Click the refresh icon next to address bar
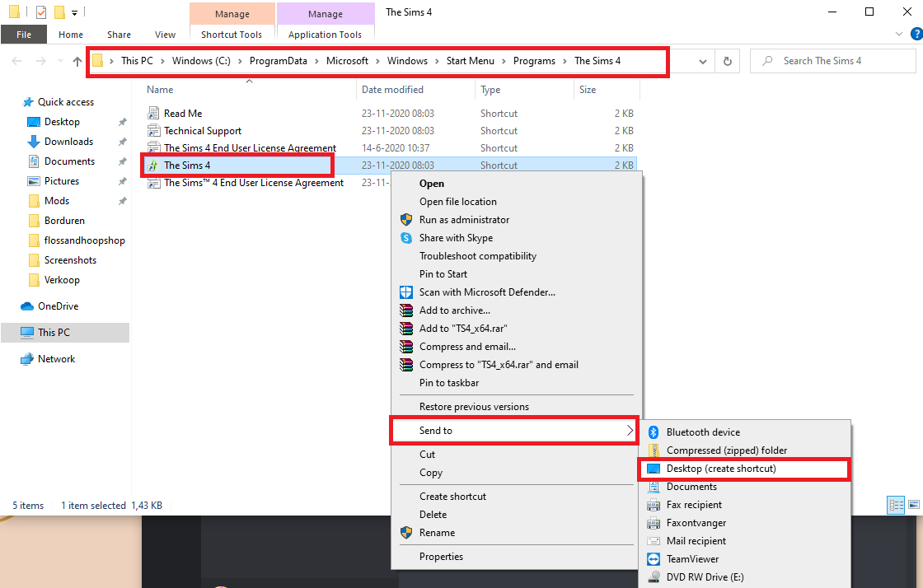This screenshot has height=588, width=923. tap(728, 61)
